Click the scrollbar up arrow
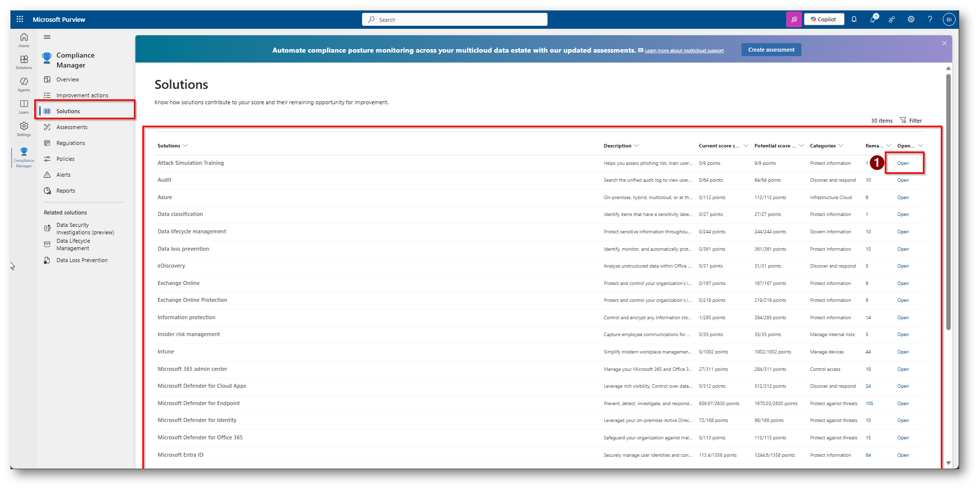 click(948, 69)
